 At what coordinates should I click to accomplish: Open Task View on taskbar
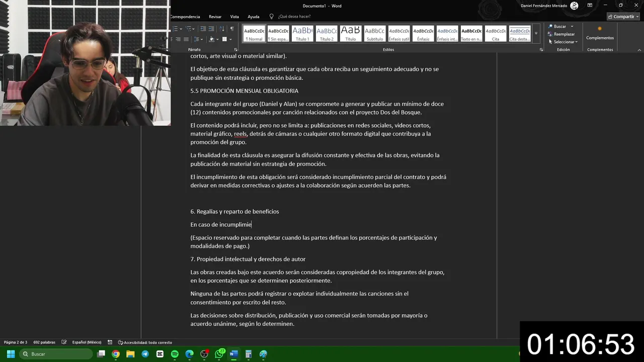tap(101, 354)
